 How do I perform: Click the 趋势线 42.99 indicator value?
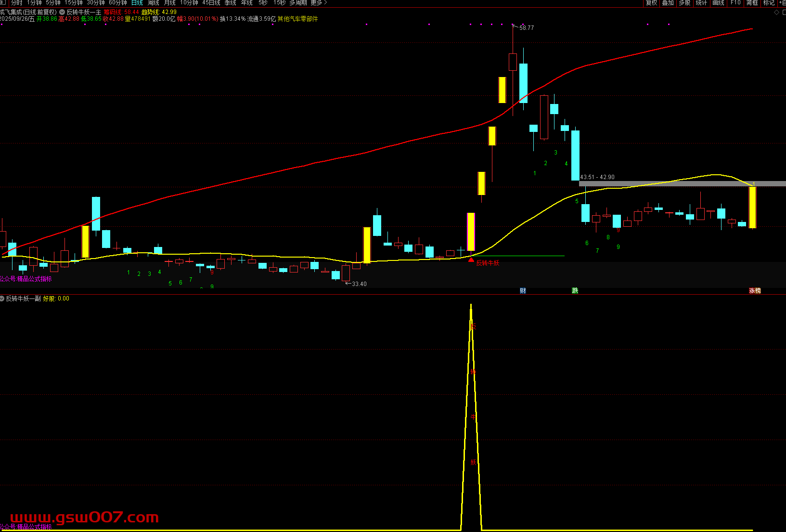click(159, 12)
